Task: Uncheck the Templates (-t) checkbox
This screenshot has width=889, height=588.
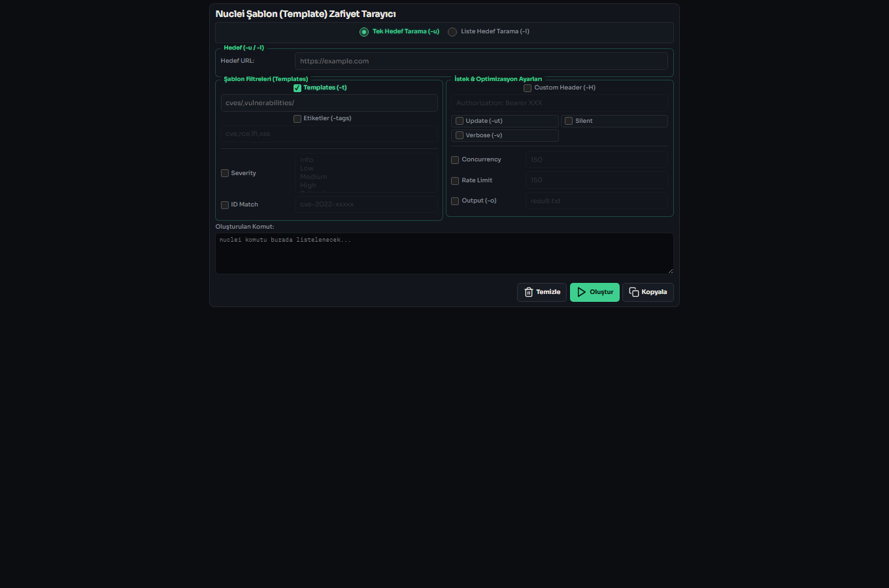Action: coord(297,88)
